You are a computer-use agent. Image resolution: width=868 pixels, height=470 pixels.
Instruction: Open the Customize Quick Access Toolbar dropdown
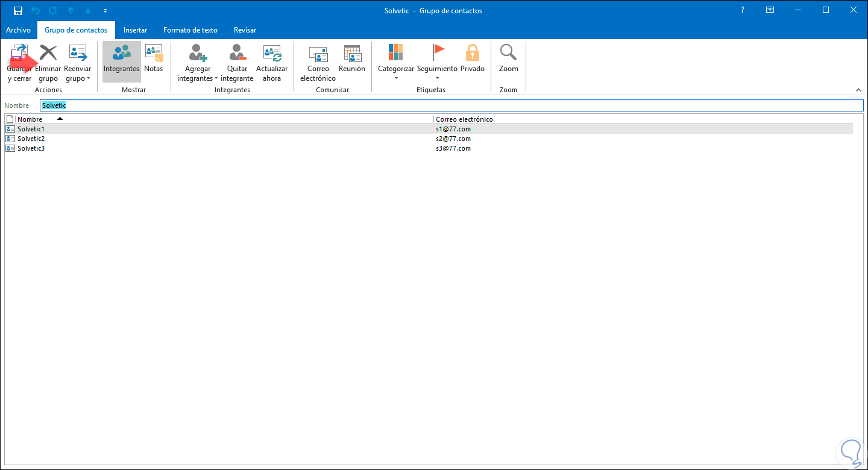pos(105,11)
